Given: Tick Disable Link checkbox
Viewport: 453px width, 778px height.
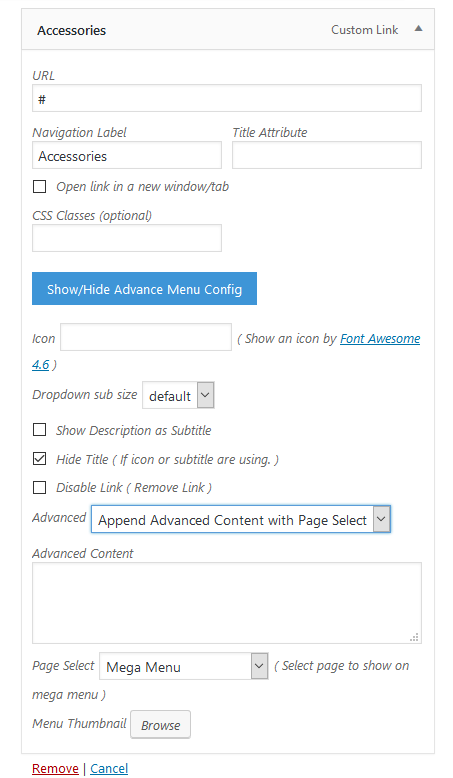Looking at the screenshot, I should 39,487.
